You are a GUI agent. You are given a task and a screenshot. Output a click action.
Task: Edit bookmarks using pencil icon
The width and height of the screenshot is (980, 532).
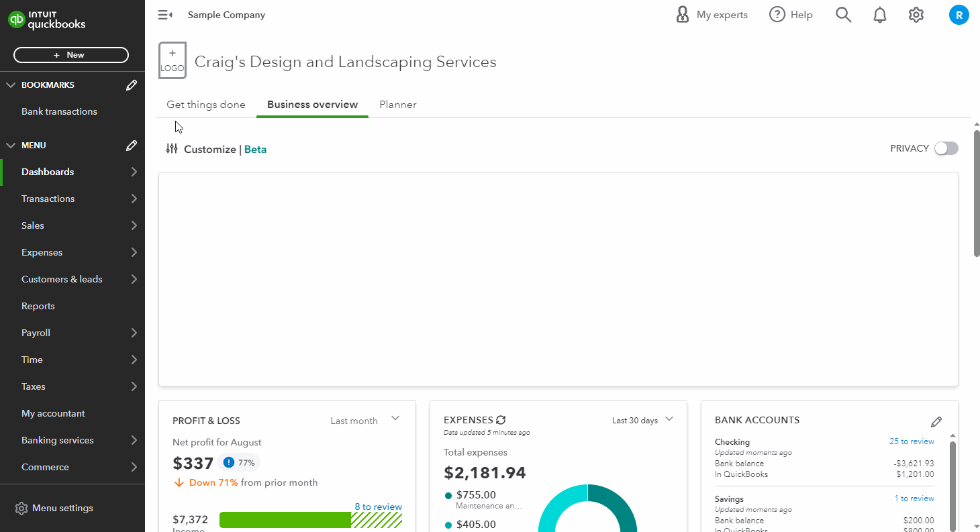pyautogui.click(x=132, y=85)
